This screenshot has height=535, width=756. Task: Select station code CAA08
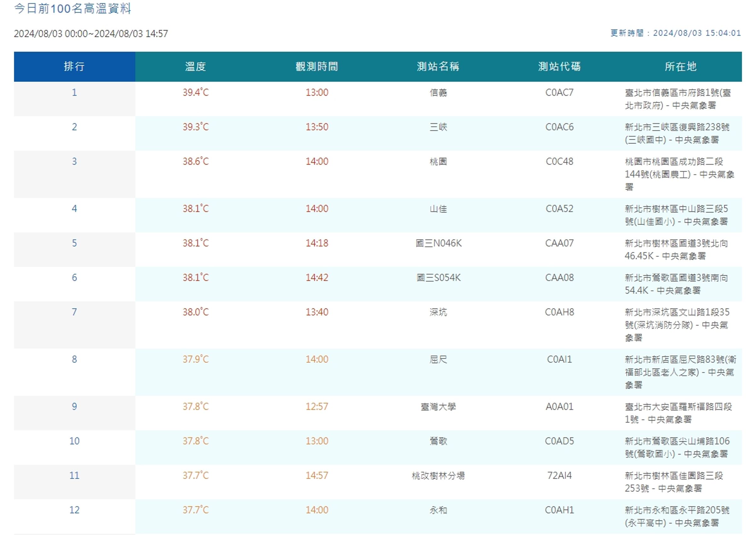pos(559,278)
